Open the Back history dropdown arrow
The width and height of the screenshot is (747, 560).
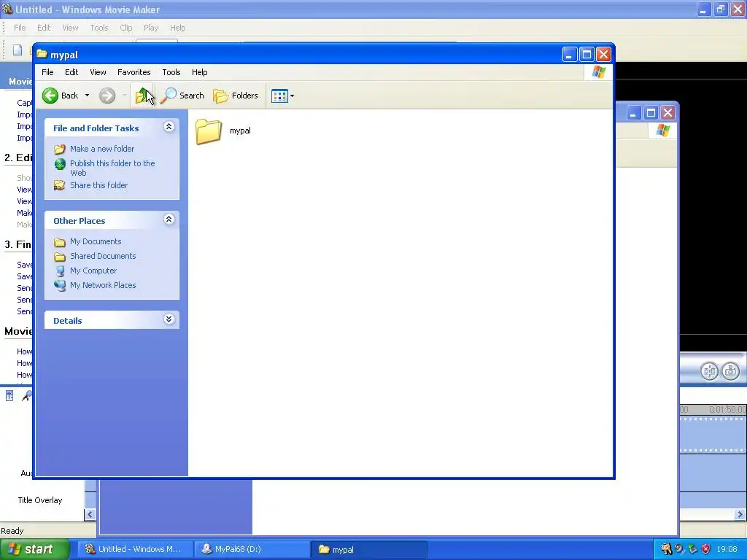tap(87, 96)
